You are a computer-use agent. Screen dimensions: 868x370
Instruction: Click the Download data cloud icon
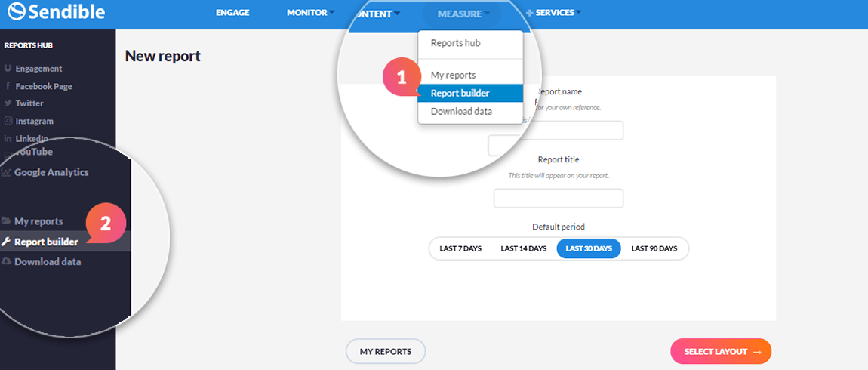6,261
